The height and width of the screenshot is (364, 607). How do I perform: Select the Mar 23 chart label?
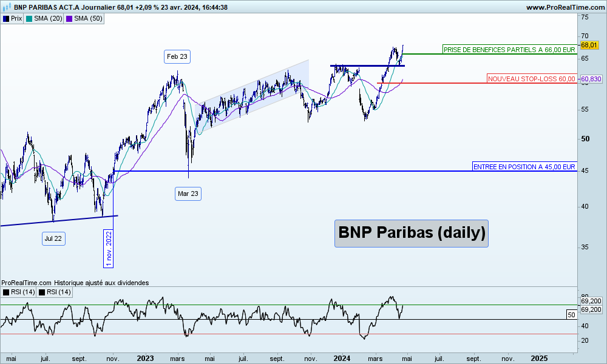click(188, 194)
